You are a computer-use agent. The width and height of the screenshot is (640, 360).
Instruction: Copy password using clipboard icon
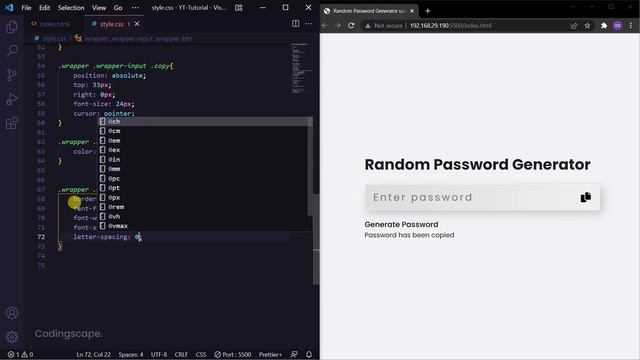click(x=585, y=197)
